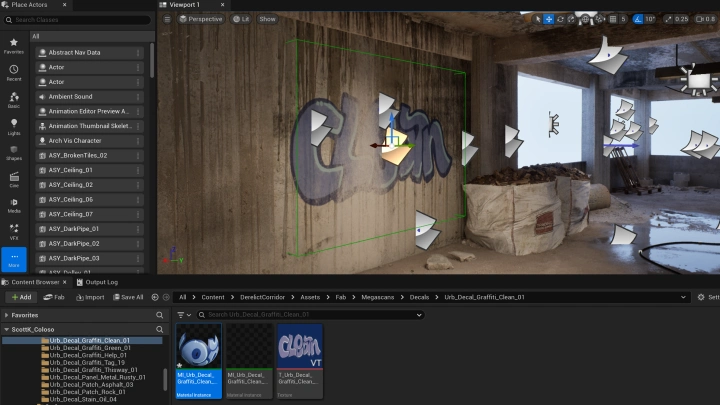Search within the ScottK_Coloso tree
The image size is (720, 405).
[159, 329]
